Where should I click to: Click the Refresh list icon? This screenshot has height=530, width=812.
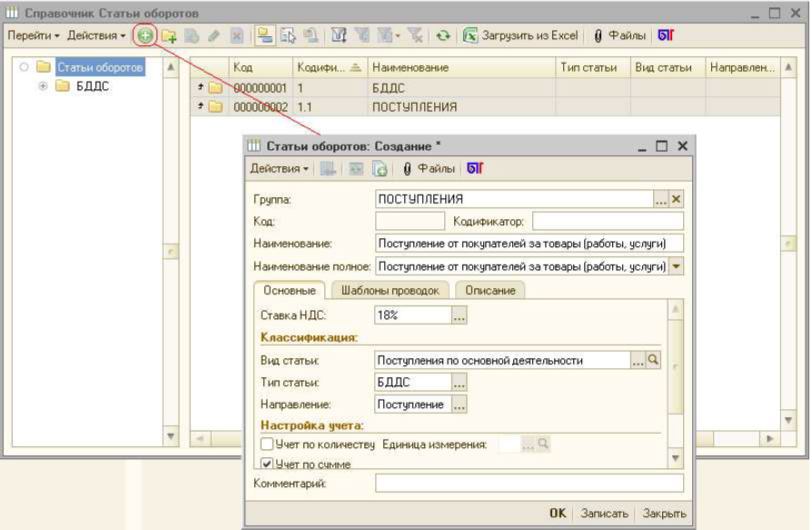click(x=442, y=35)
